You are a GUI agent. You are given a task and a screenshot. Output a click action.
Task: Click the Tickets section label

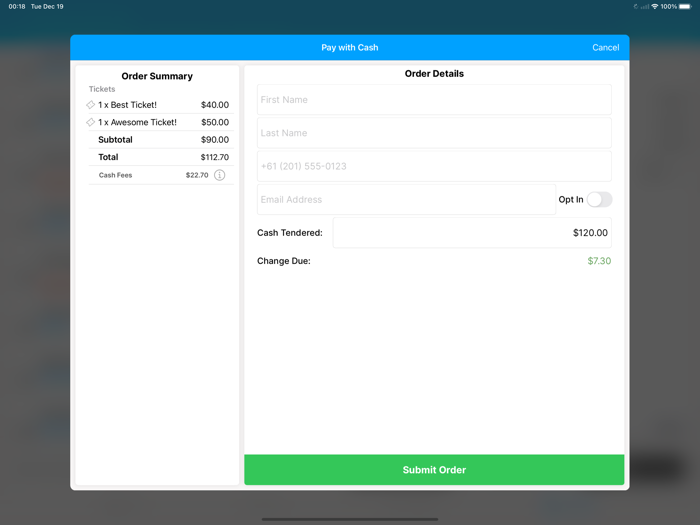point(102,89)
